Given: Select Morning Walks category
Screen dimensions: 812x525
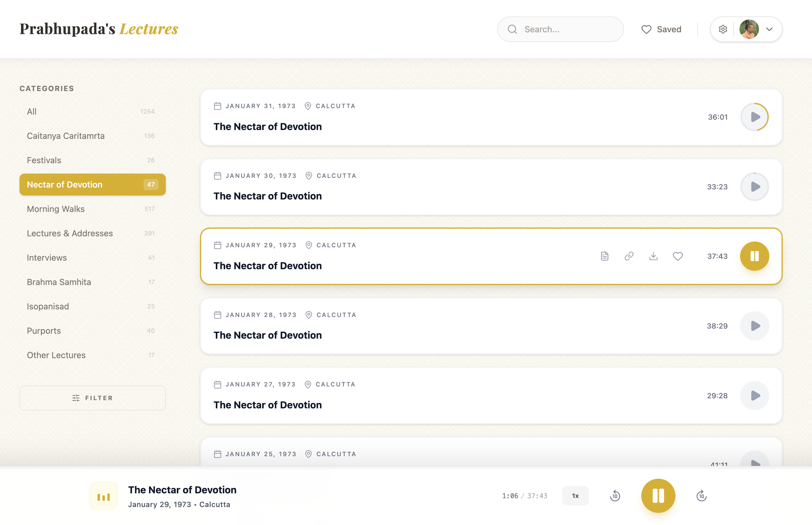Looking at the screenshot, I should pos(56,209).
